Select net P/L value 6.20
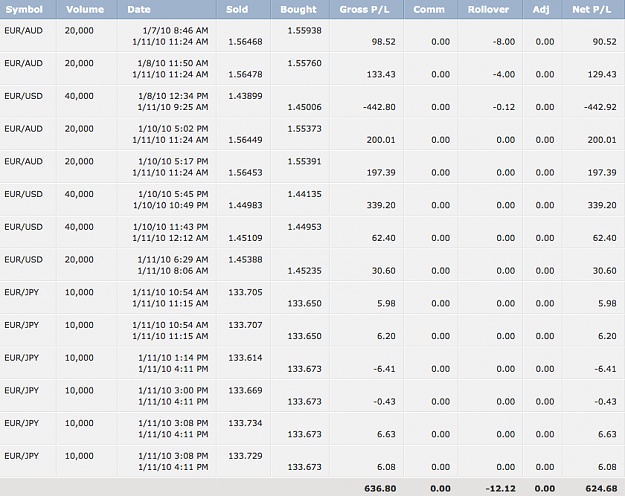This screenshot has width=625, height=496. 607,336
